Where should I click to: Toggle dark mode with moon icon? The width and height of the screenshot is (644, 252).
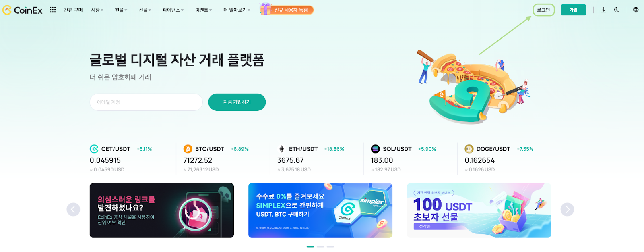[x=616, y=10]
